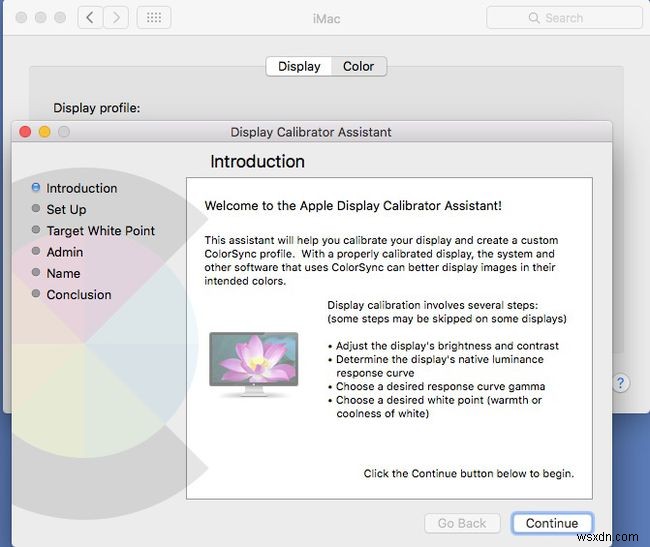Image resolution: width=650 pixels, height=547 pixels.
Task: Go back in the iMac preferences window
Action: pyautogui.click(x=90, y=17)
